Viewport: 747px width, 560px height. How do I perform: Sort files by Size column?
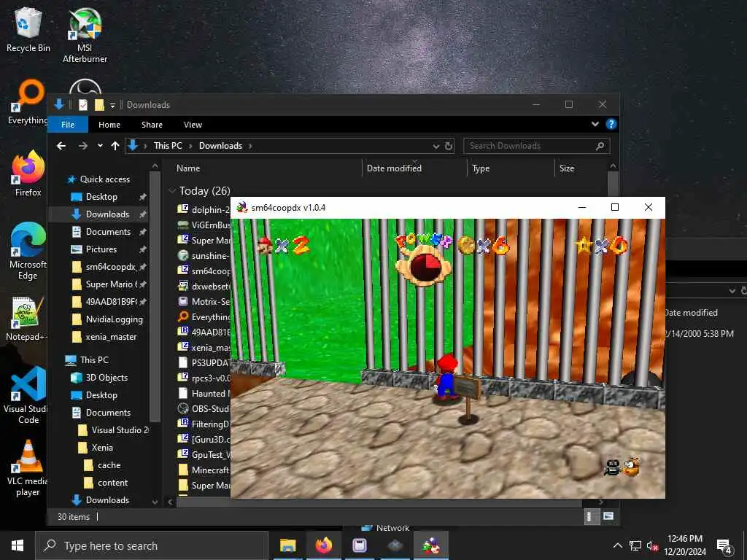click(x=567, y=168)
